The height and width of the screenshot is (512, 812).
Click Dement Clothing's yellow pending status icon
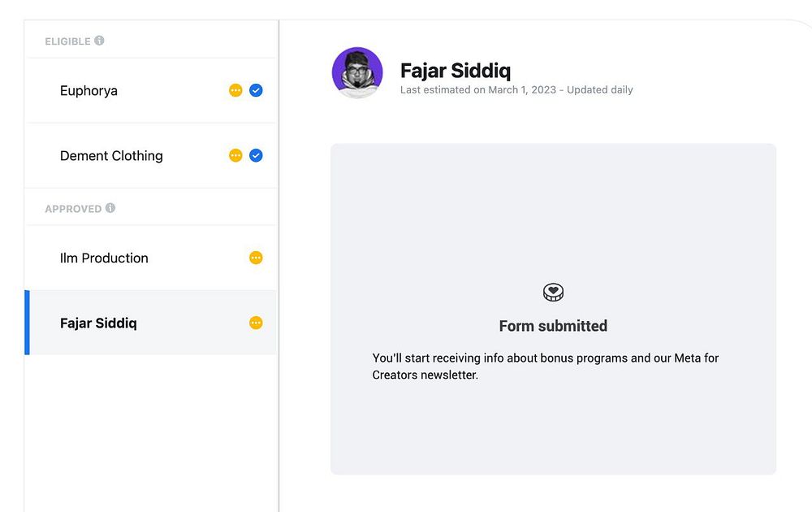[235, 155]
